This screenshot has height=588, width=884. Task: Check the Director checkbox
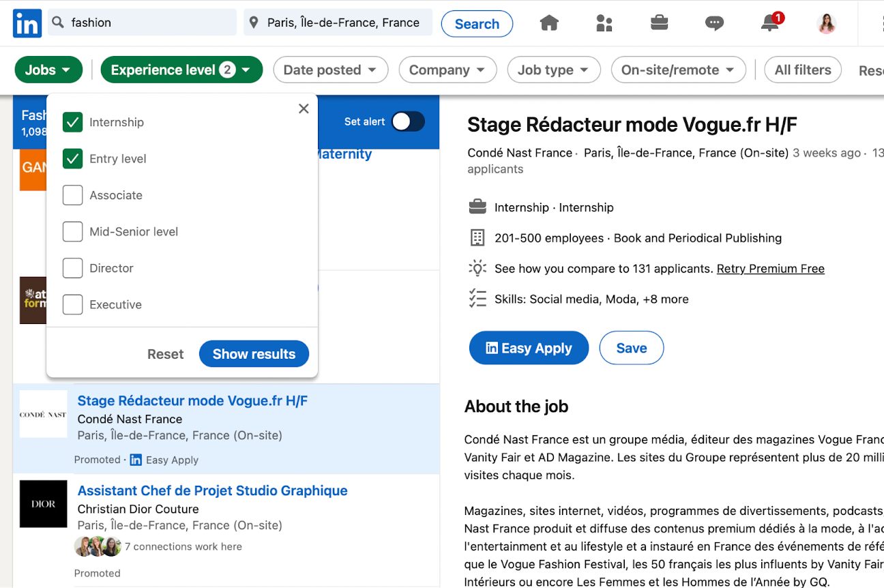pos(72,268)
